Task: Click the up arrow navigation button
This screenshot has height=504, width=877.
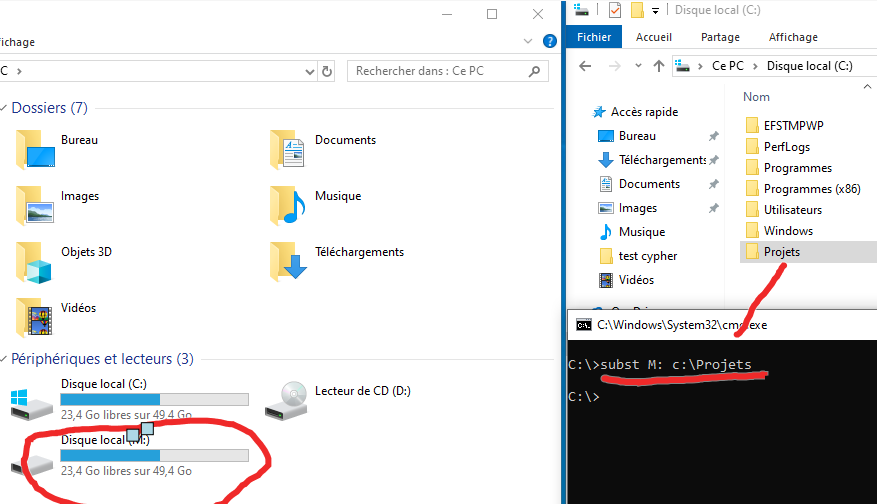Action: click(x=658, y=66)
